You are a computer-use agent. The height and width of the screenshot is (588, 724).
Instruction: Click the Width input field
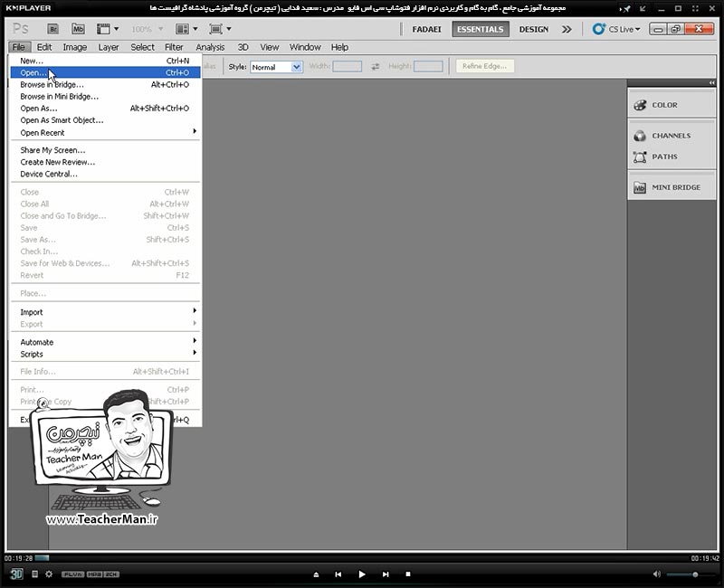click(348, 66)
